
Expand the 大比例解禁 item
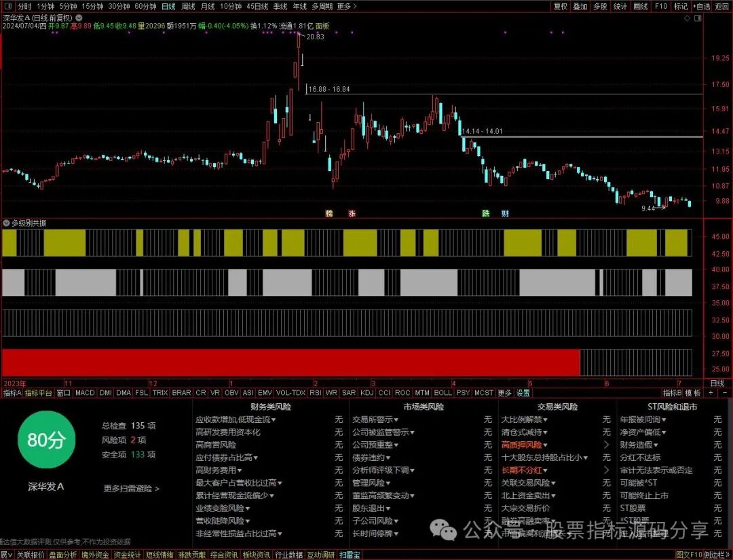pos(524,419)
